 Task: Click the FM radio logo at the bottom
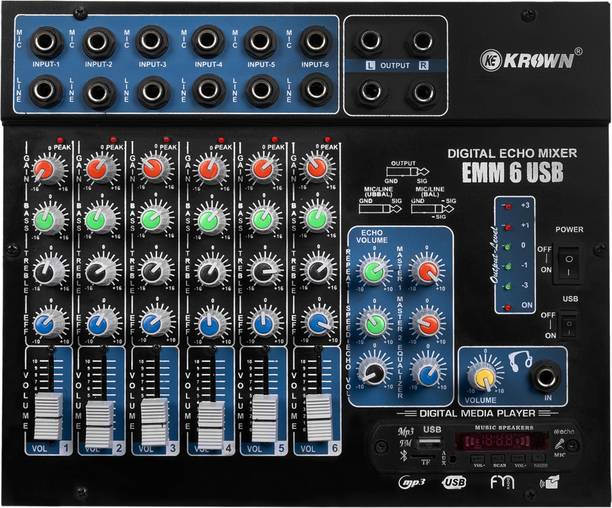coord(503,482)
